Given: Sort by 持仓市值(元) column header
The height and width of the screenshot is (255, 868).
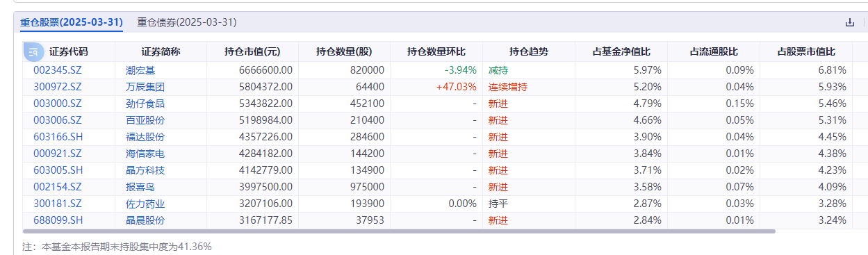Looking at the screenshot, I should [x=252, y=51].
